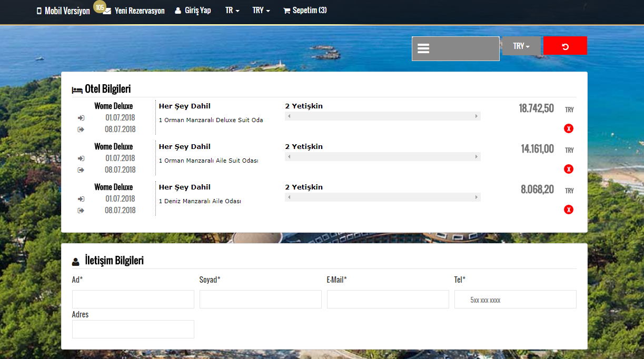644x359 pixels.
Task: Go to Yeni Rezervasyon
Action: (140, 11)
